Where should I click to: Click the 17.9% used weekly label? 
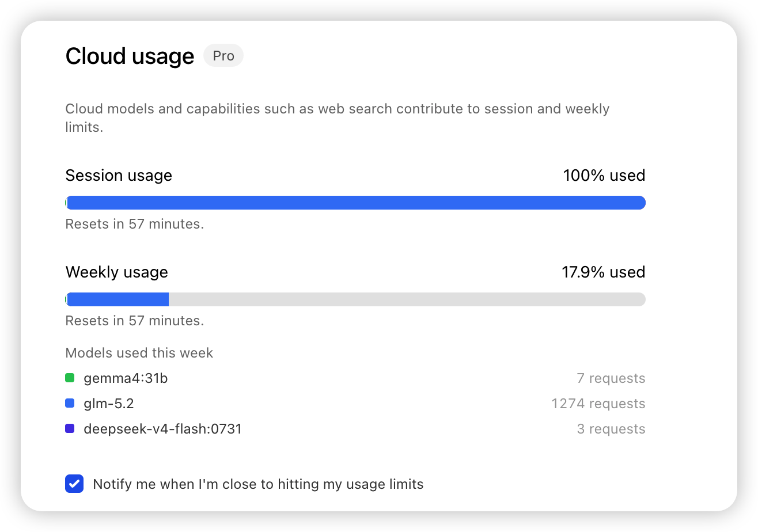click(x=604, y=272)
